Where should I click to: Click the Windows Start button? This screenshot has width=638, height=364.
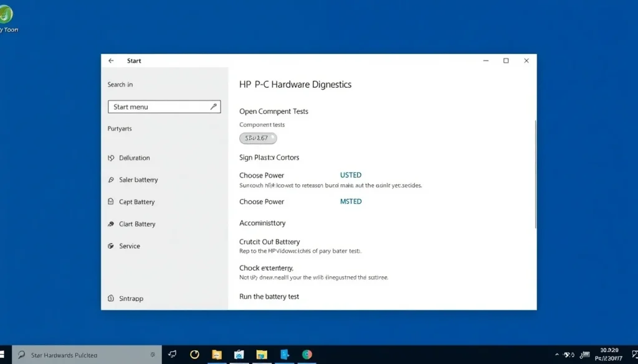click(2, 355)
